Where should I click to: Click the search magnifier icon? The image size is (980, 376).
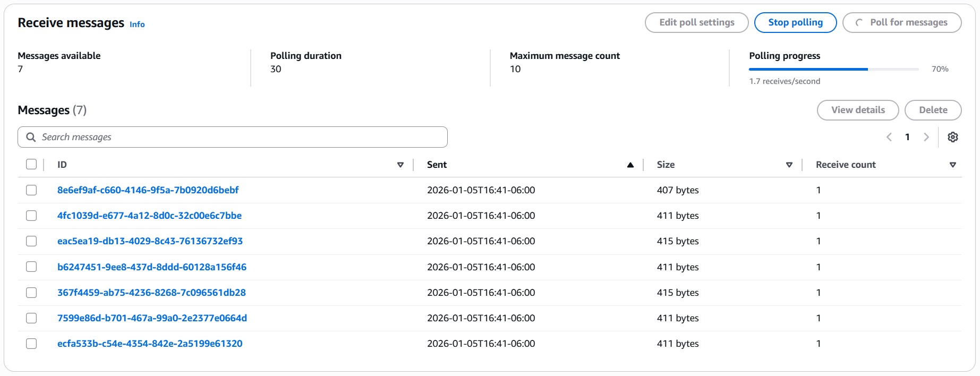31,137
